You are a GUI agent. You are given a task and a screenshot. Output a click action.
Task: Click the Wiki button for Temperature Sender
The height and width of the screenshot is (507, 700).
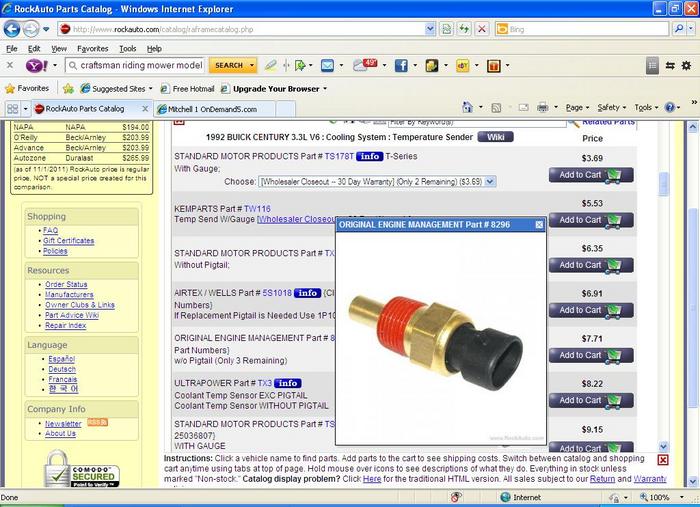[x=496, y=137]
